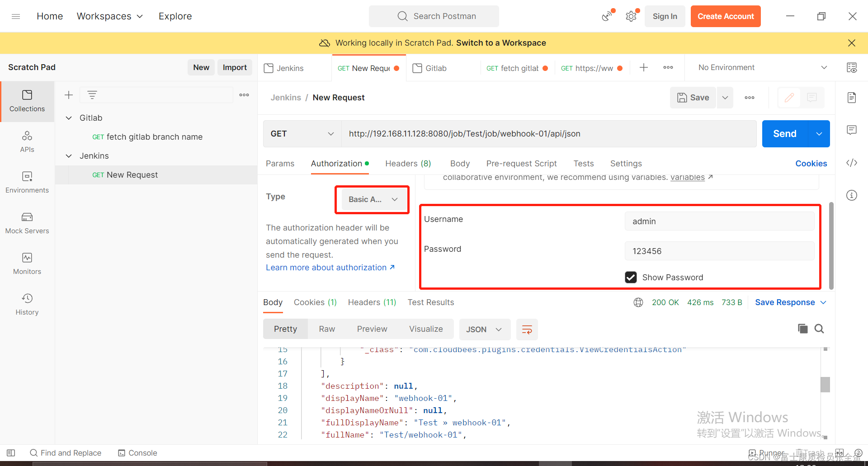Click the network globe icon in response
This screenshot has height=466, width=868.
(638, 302)
